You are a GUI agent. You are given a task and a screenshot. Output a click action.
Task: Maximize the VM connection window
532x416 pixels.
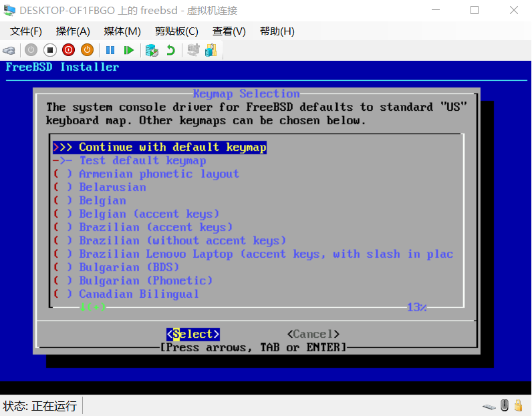coord(475,10)
